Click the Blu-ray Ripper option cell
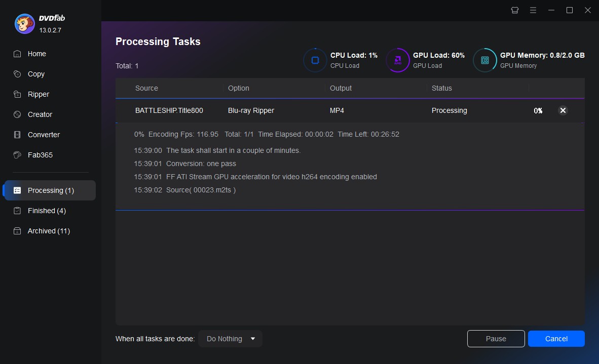This screenshot has height=364, width=599. [x=251, y=111]
